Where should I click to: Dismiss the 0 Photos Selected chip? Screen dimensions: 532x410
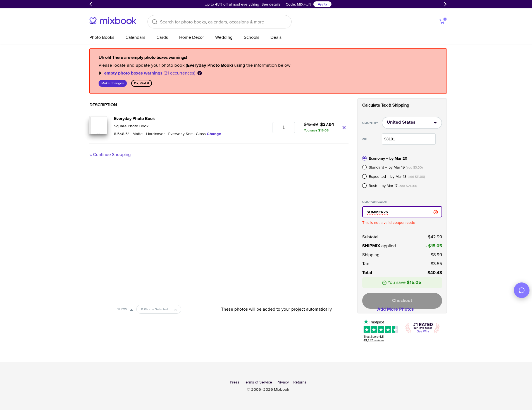click(175, 310)
